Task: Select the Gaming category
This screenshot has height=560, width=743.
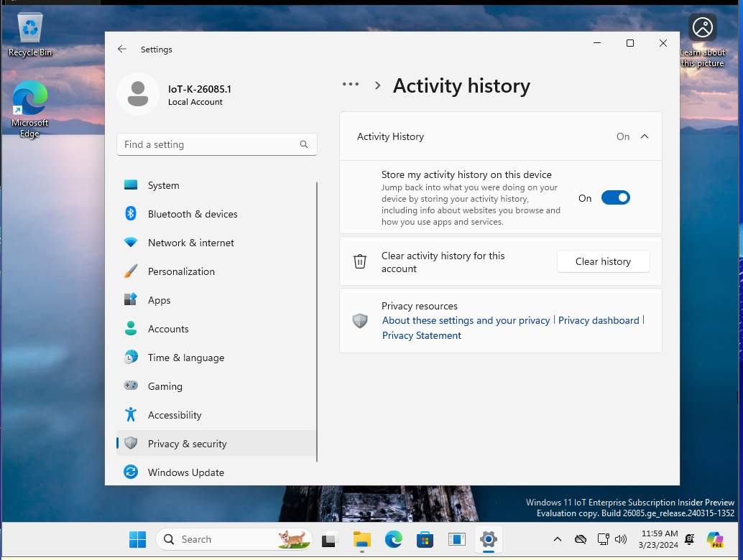Action: [216, 386]
